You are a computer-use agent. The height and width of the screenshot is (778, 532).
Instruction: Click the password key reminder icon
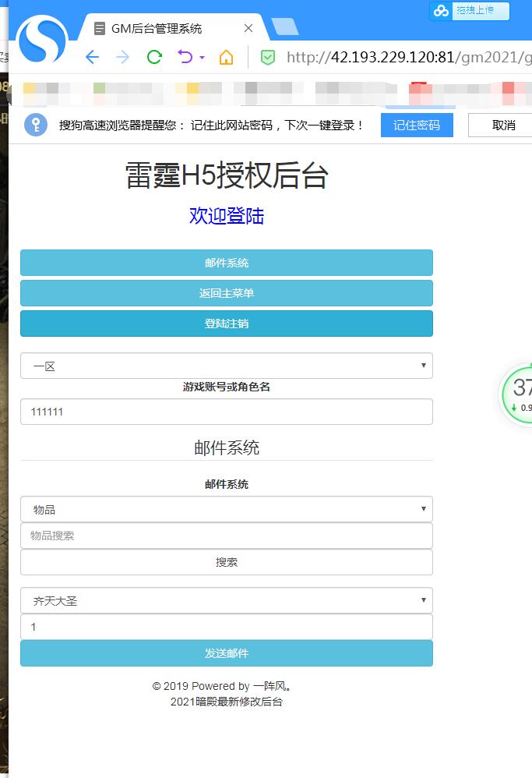click(36, 125)
